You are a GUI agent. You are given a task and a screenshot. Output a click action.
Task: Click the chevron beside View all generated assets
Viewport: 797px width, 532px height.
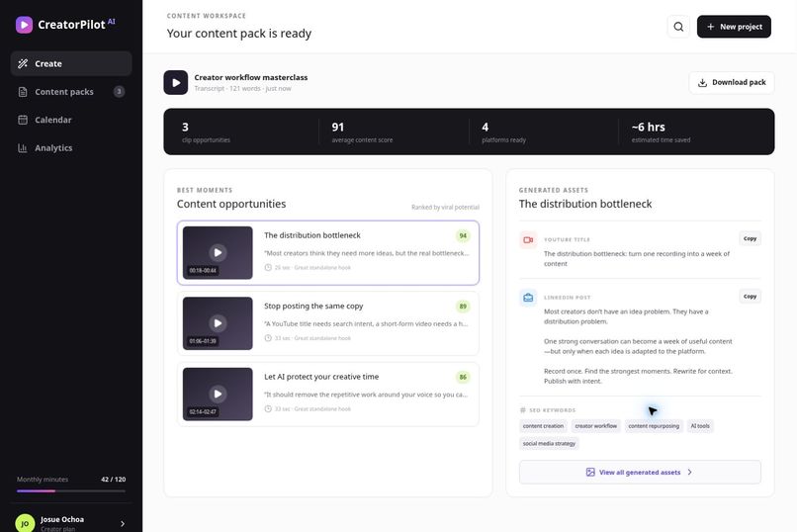tap(690, 472)
